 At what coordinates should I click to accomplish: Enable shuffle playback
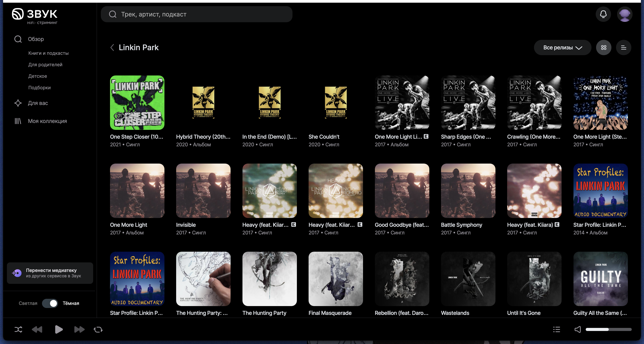click(x=18, y=329)
